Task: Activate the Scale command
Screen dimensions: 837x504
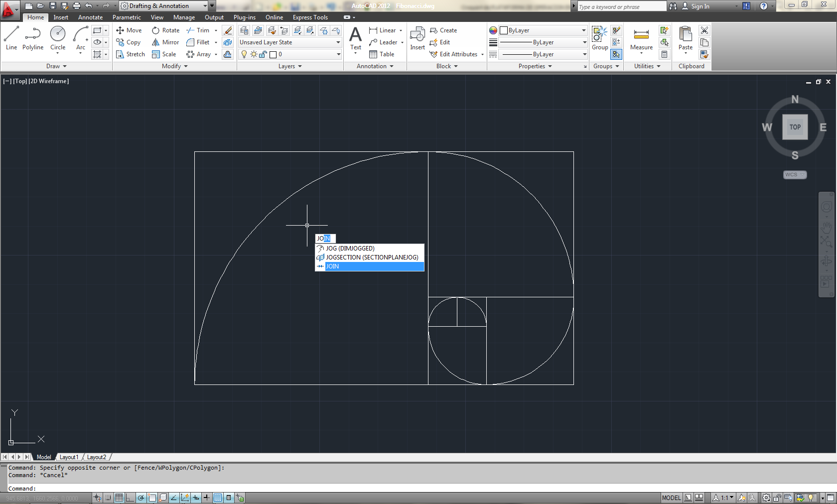Action: [164, 54]
